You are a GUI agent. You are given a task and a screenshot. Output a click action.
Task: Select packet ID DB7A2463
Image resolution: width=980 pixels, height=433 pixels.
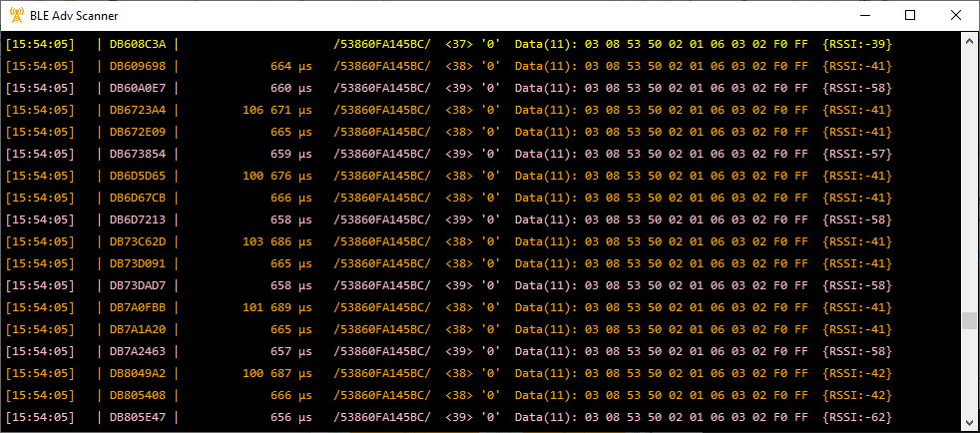138,351
